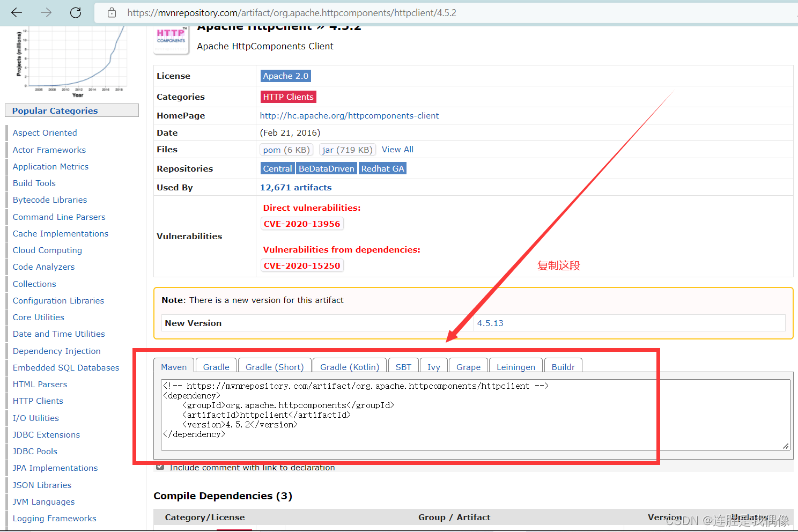Open Dependency Injection category
This screenshot has height=532, width=798.
57,351
